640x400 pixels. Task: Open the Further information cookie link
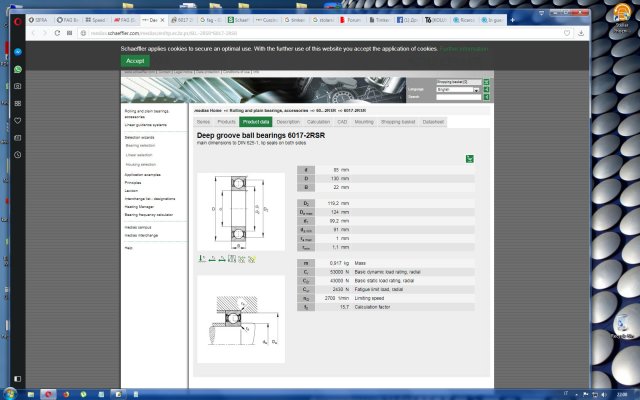[464, 49]
